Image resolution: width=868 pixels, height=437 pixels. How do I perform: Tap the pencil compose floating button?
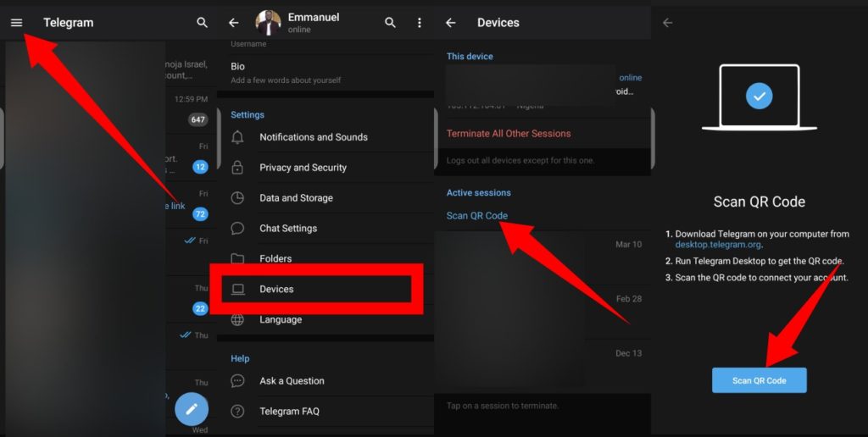tap(192, 409)
